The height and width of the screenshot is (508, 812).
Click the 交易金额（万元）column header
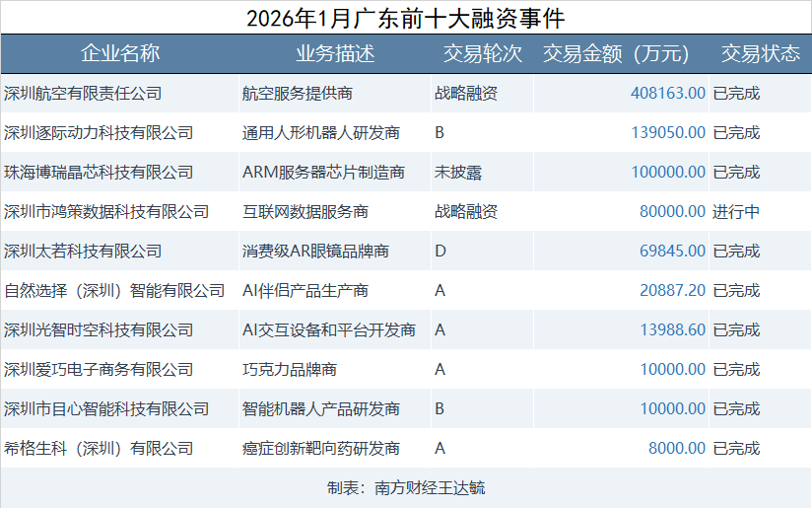[x=616, y=54]
